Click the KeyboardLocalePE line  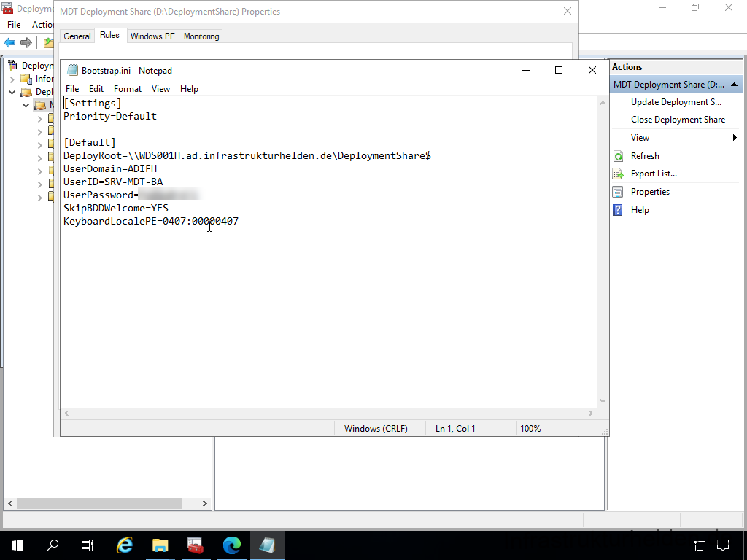click(x=151, y=221)
